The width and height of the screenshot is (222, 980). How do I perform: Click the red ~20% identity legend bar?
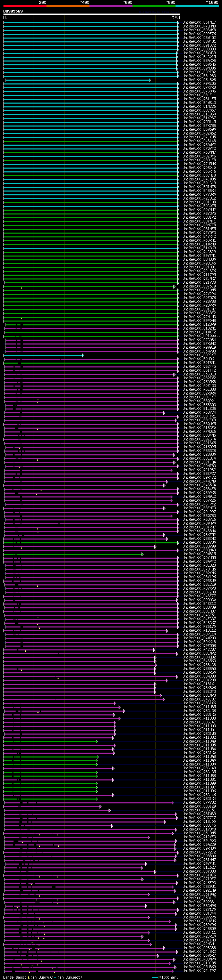click(x=25, y=6)
